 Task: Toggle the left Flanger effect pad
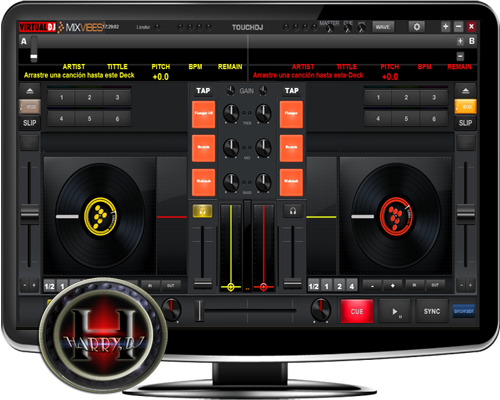tap(203, 114)
